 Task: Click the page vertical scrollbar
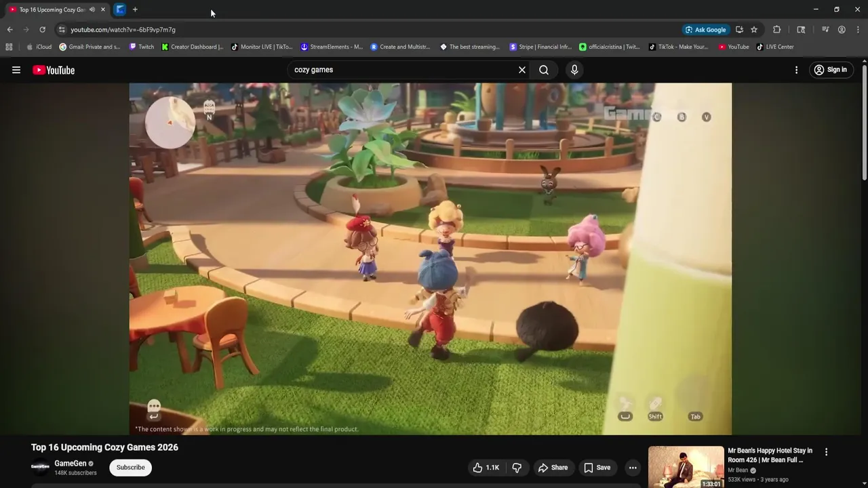tap(865, 122)
